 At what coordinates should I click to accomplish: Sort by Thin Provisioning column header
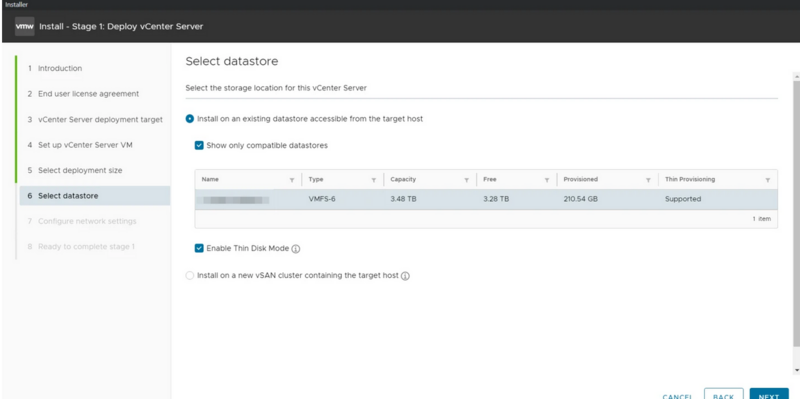(x=690, y=180)
